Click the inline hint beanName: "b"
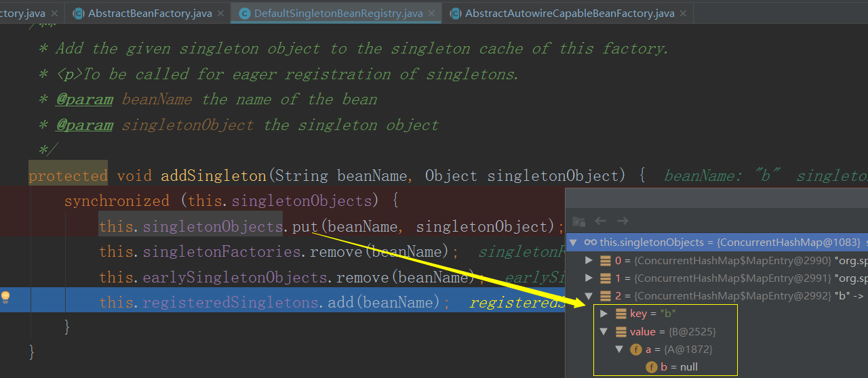Screen dimensions: 868x378 tap(723, 176)
